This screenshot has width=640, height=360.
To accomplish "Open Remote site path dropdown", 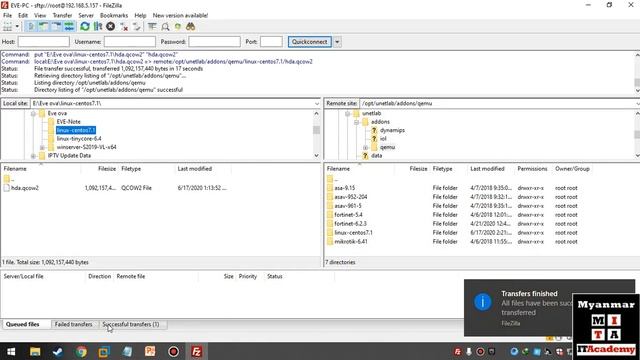I will 637,104.
